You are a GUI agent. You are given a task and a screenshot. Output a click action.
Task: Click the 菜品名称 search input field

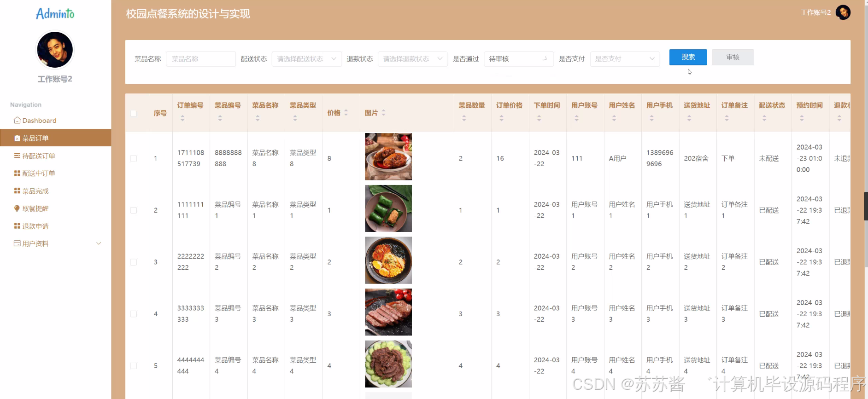pos(201,59)
